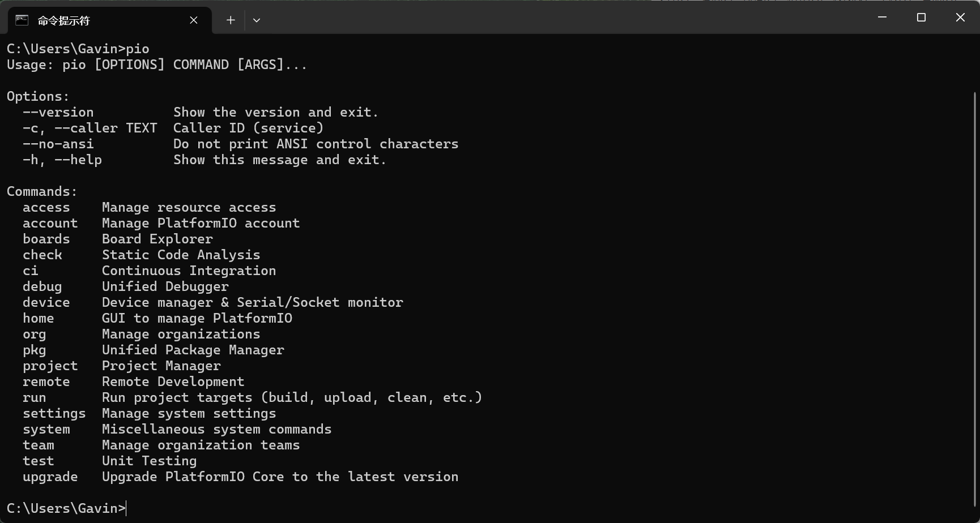The image size is (980, 523).
Task: Click the command prompt tab icon
Action: (22, 20)
